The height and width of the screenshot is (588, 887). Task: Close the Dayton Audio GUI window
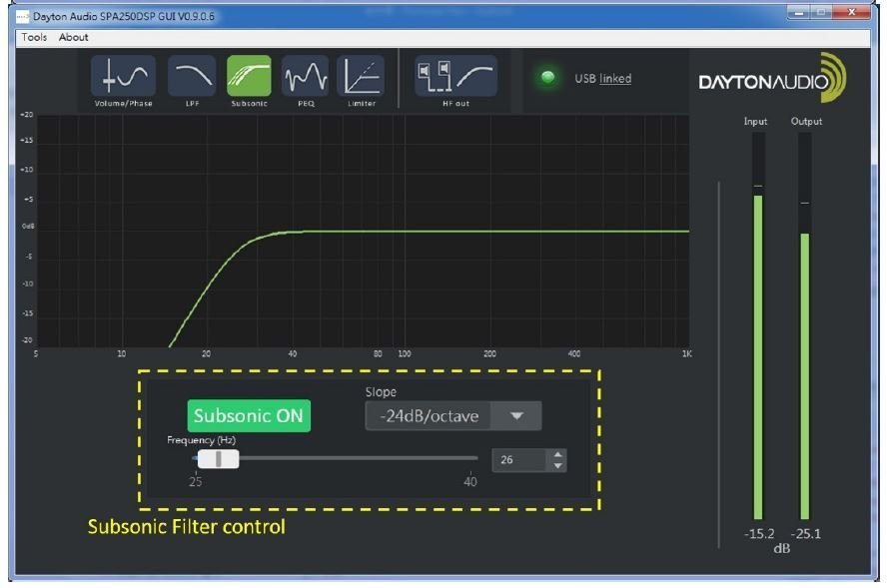[852, 12]
